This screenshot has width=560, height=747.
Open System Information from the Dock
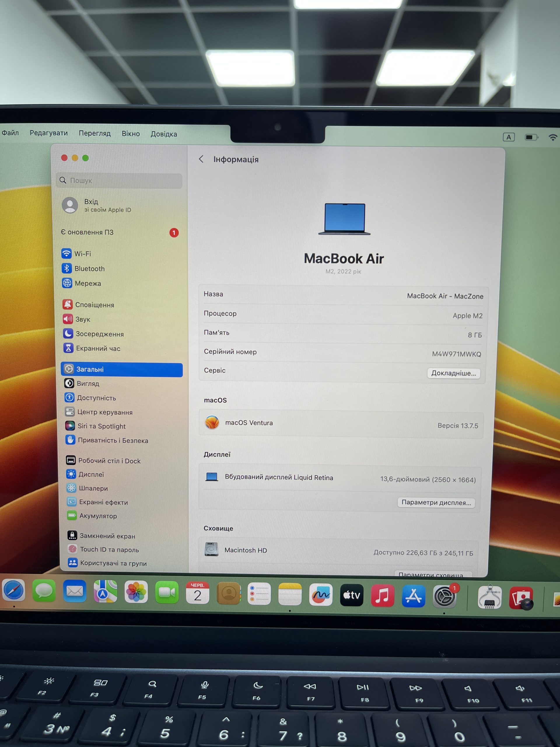490,598
